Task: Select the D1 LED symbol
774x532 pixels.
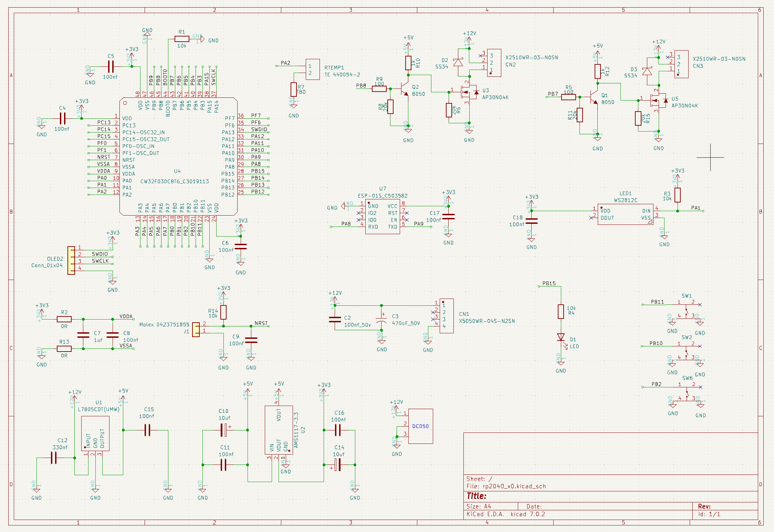Action: tap(561, 337)
